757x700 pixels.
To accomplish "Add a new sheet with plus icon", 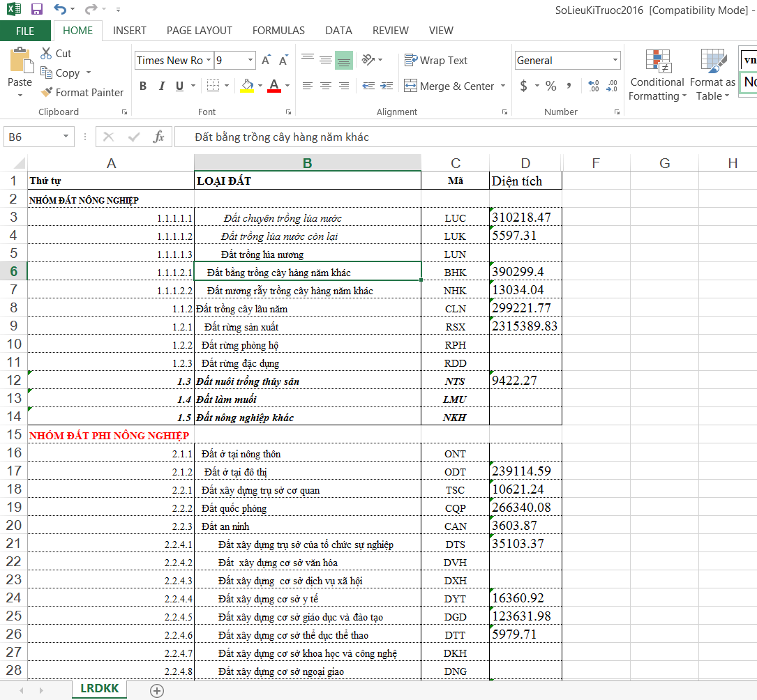I will tap(157, 690).
